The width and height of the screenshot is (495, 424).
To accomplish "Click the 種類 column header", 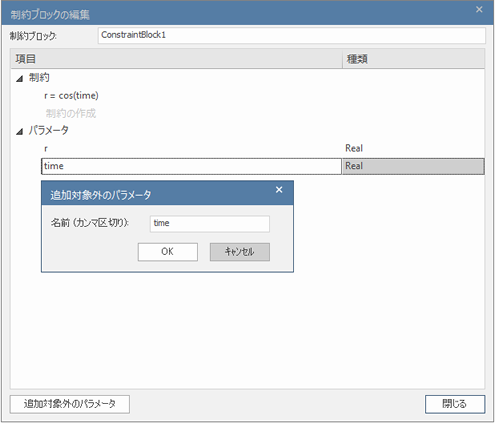I will coord(413,59).
